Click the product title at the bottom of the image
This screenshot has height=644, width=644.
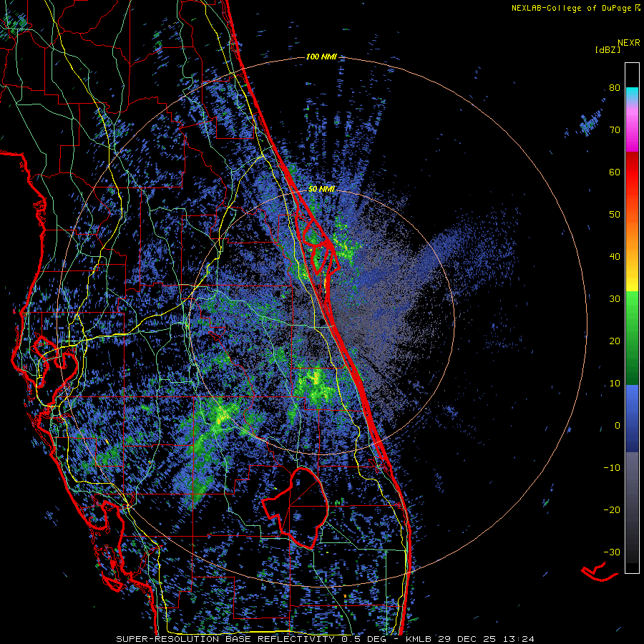coord(326,639)
